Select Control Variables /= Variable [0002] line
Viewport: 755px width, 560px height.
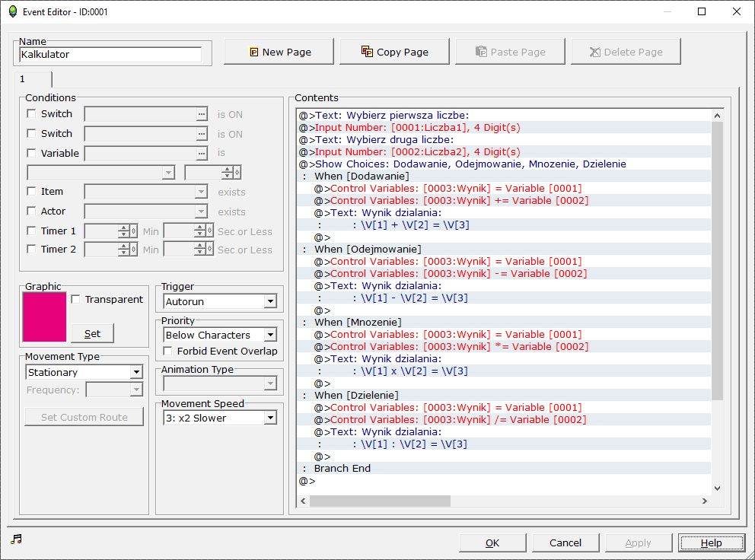coord(504,419)
